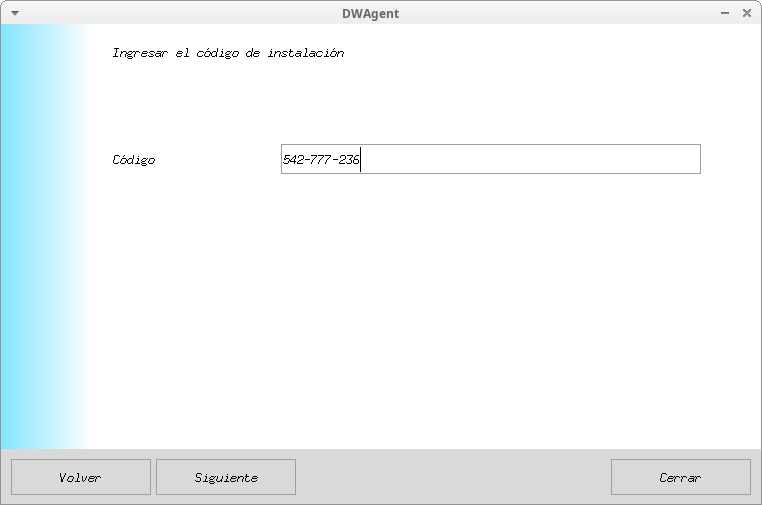Minimize the DWAgent window
762x505 pixels.
click(725, 13)
